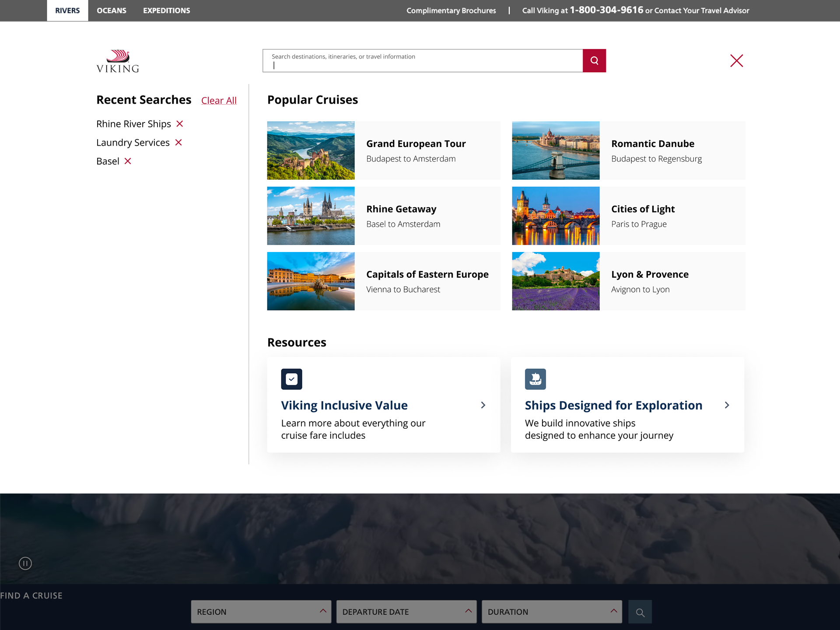Remove Basel recent search
Screen dimensions: 840x630
(x=128, y=161)
